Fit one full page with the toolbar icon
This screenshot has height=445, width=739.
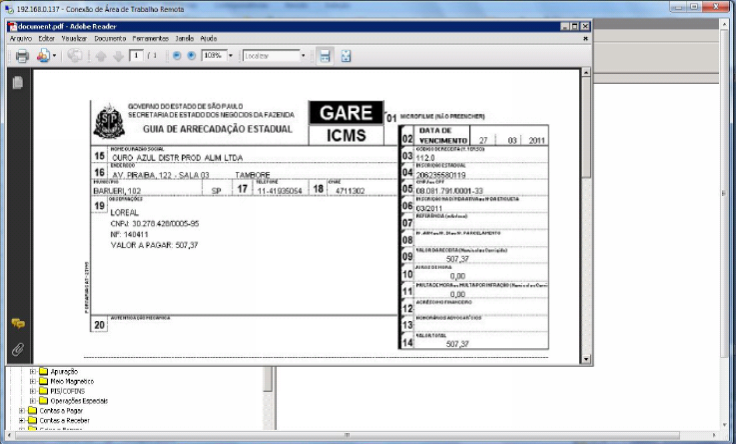point(346,56)
